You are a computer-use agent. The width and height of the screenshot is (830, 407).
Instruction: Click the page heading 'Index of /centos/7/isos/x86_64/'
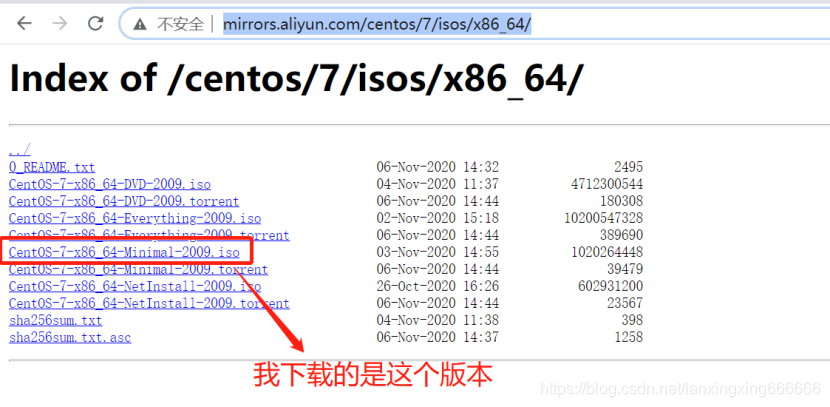pos(296,78)
